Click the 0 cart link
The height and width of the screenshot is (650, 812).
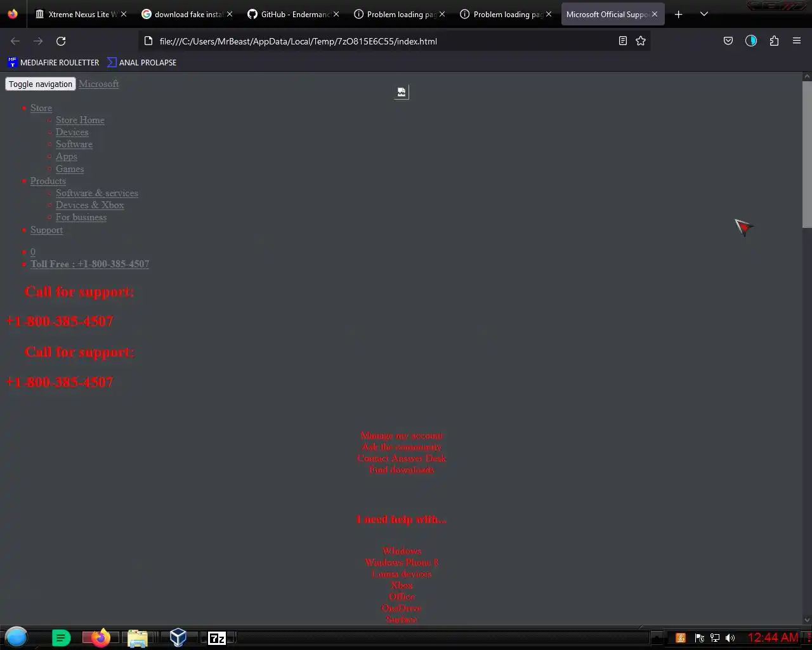pyautogui.click(x=33, y=252)
